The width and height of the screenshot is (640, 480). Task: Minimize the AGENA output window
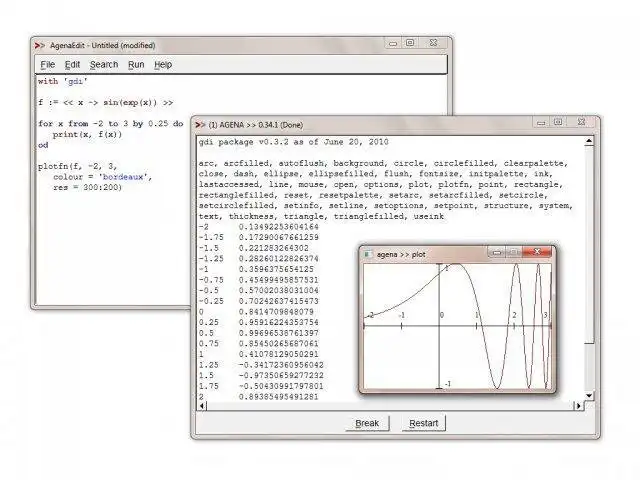[541, 122]
